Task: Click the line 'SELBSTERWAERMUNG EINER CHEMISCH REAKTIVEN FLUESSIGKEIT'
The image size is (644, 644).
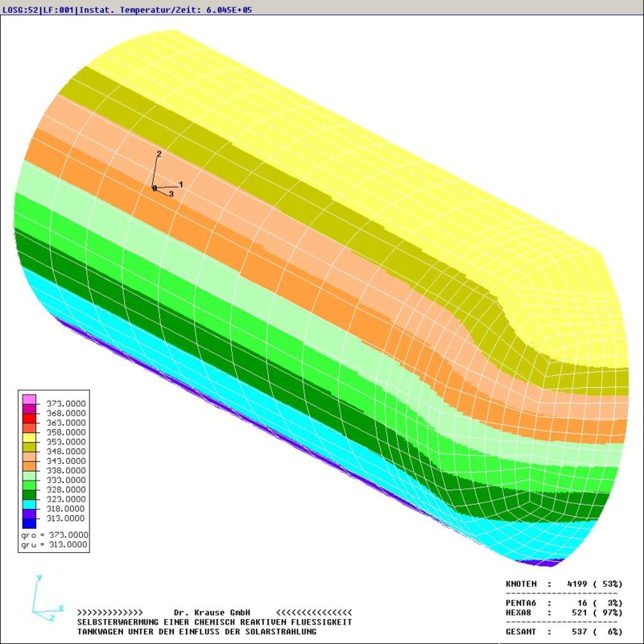Action: coord(215,622)
